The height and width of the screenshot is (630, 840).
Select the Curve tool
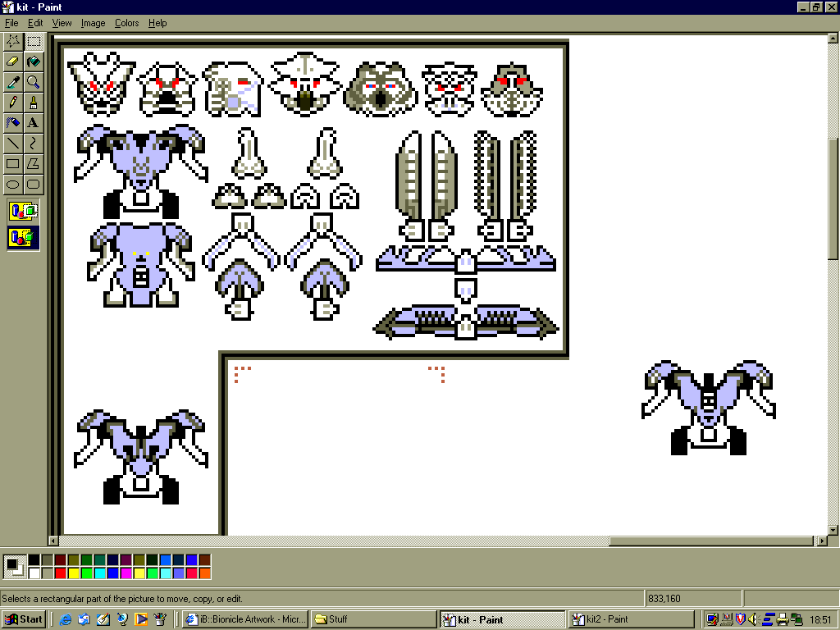click(33, 143)
